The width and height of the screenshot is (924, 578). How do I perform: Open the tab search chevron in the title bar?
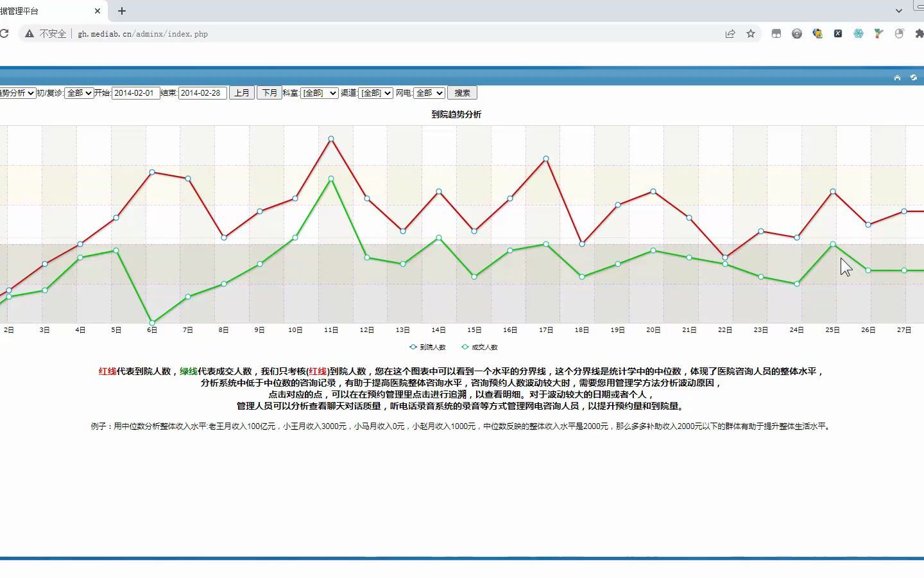click(x=899, y=11)
